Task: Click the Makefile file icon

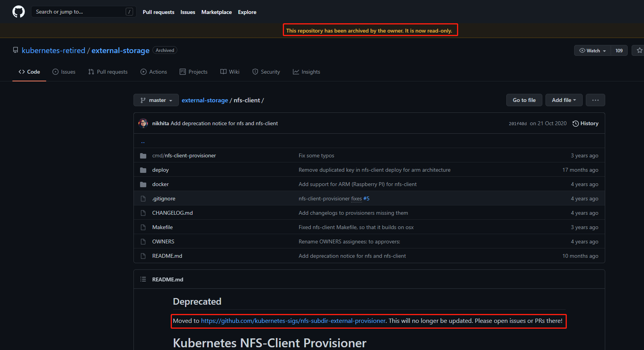Action: (x=143, y=227)
